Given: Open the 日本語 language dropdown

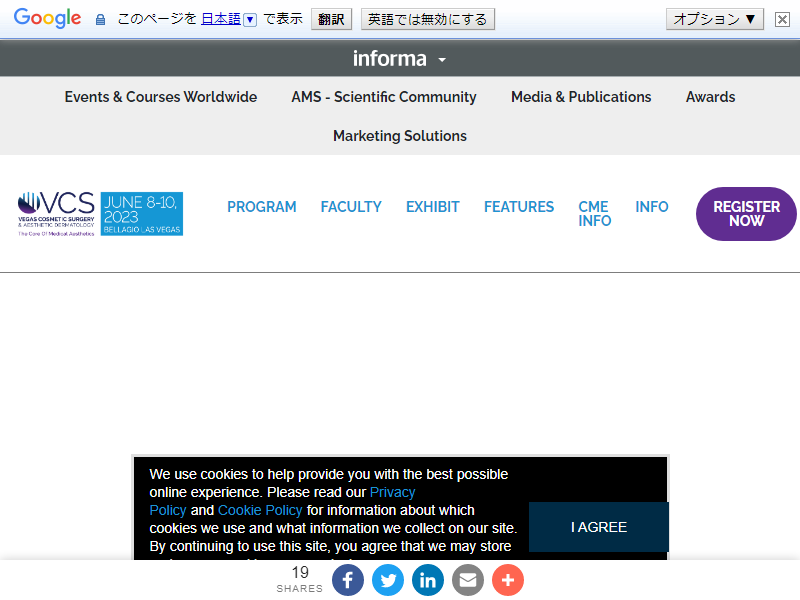Looking at the screenshot, I should [229, 19].
